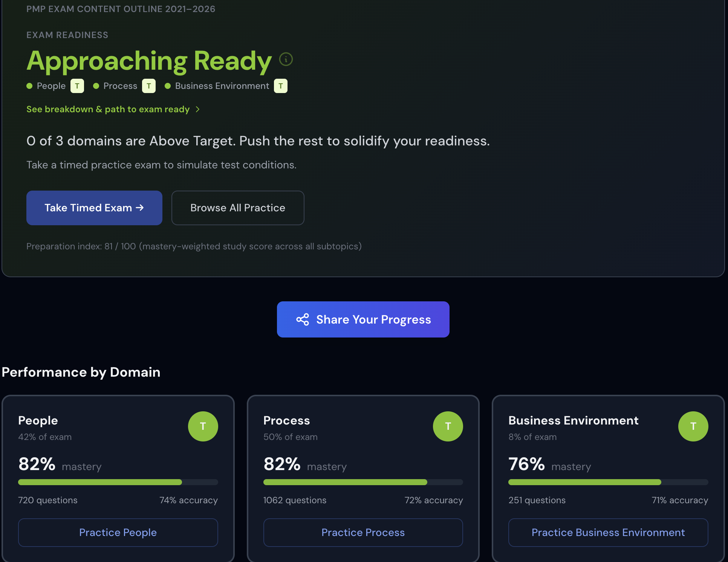Toggle the Process domain target indicator dot
This screenshot has height=562, width=728.
point(96,86)
